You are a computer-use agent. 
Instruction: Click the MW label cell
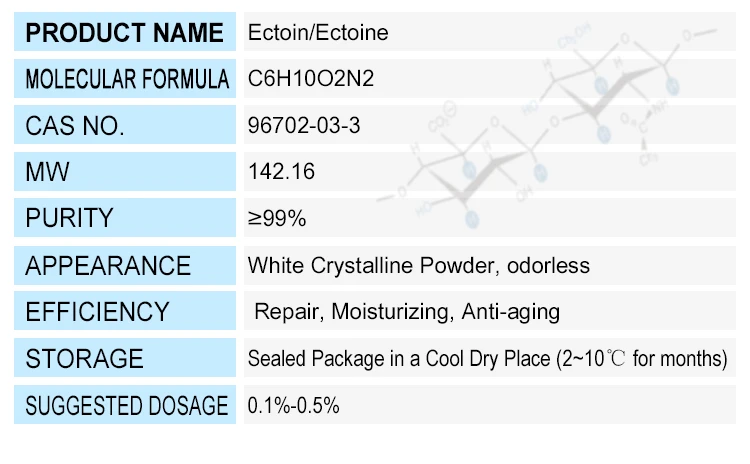point(125,172)
